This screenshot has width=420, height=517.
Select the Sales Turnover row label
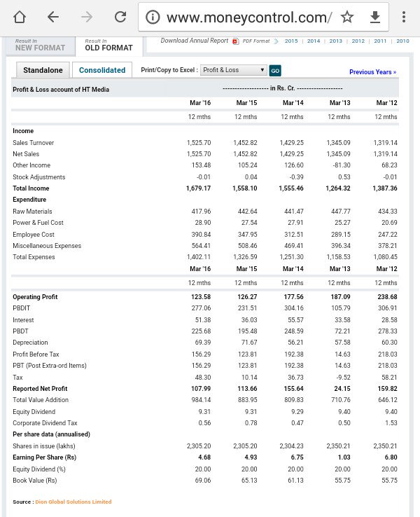[34, 143]
